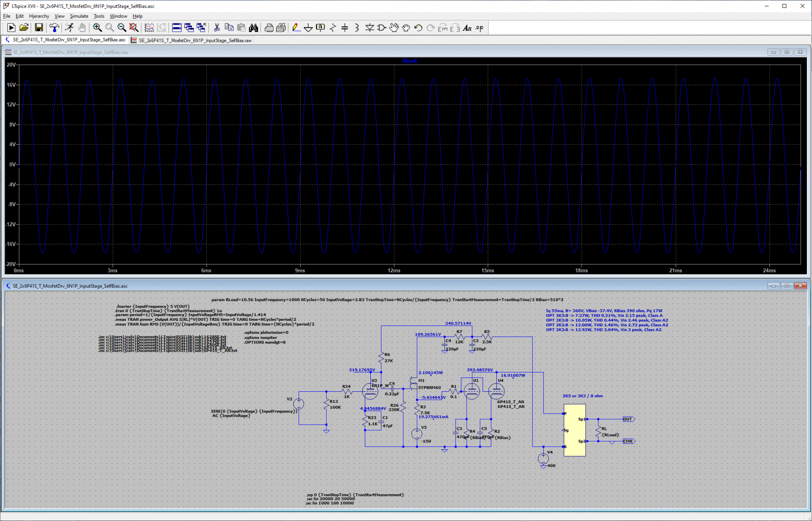Select the Label Net tool
Screen dimensions: 812x521
320,27
